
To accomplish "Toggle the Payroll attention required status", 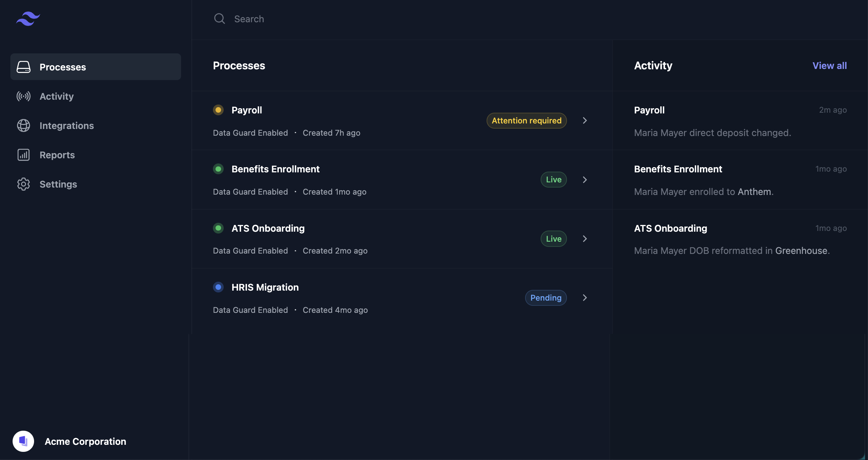I will [x=526, y=120].
